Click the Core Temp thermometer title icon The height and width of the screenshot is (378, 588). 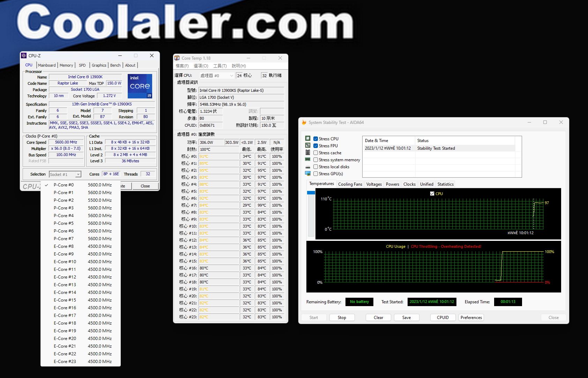click(177, 58)
